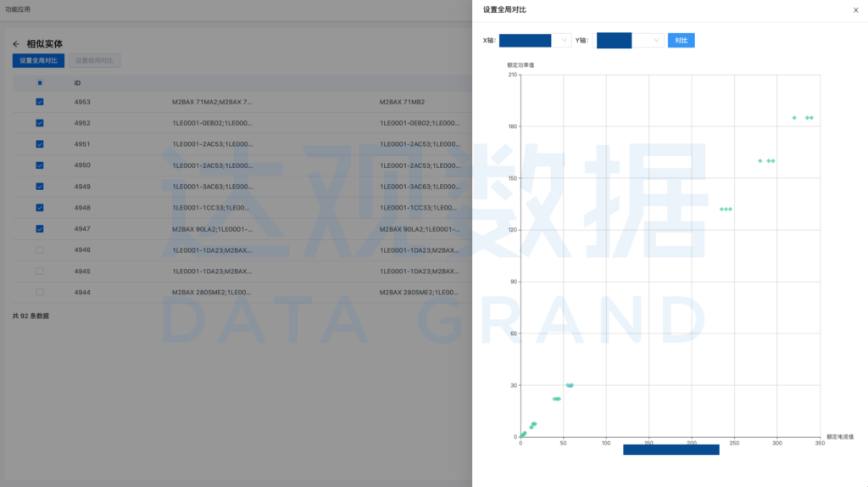Close the 设置全局对比 panel with X
Image resolution: width=868 pixels, height=487 pixels.
[x=854, y=10]
